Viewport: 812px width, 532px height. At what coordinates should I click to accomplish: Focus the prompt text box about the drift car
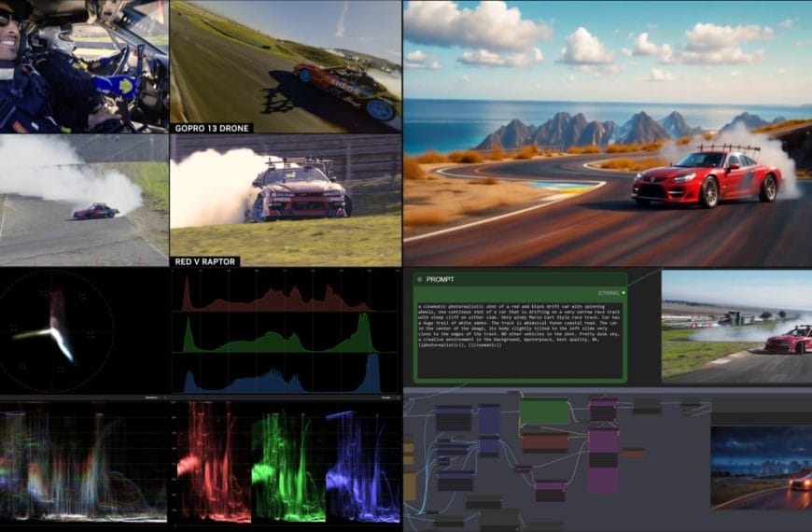(x=520, y=341)
